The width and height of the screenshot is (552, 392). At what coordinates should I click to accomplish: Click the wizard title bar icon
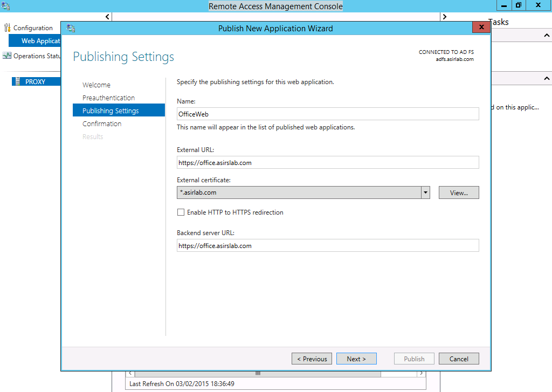[x=71, y=28]
